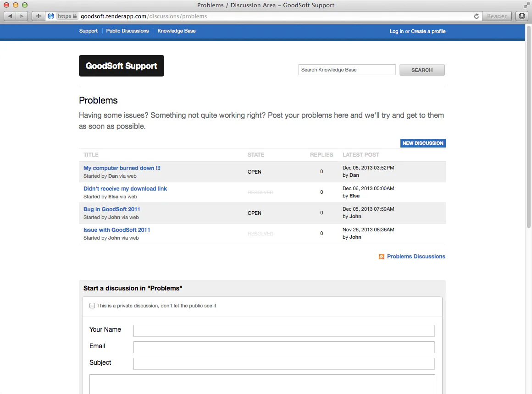Focus the Search Knowledge Base field
The width and height of the screenshot is (532, 394).
coord(347,70)
